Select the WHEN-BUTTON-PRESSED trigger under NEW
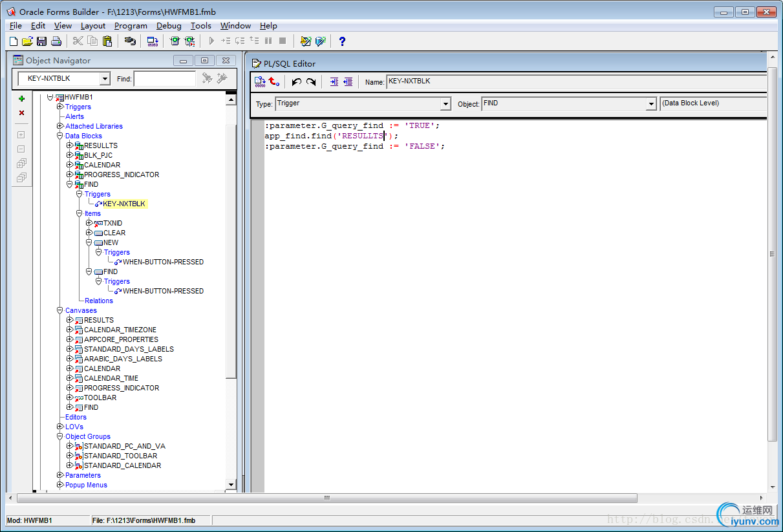 [x=163, y=262]
